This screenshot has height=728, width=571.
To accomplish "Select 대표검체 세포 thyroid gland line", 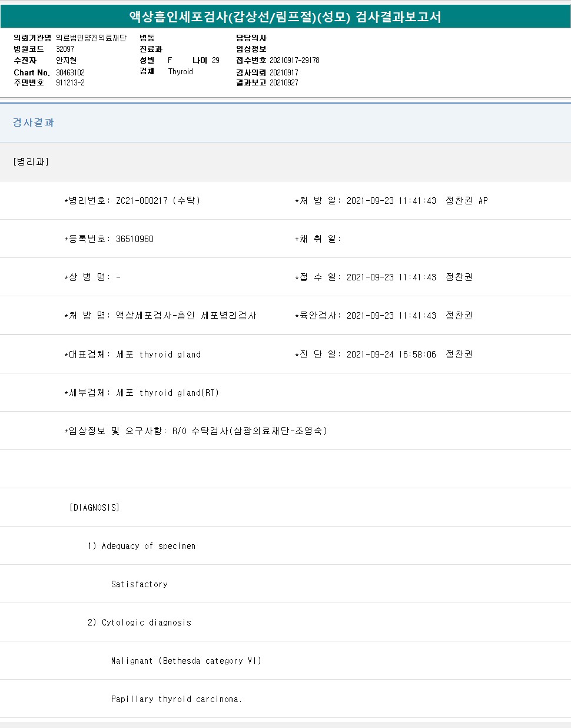I will coord(132,355).
